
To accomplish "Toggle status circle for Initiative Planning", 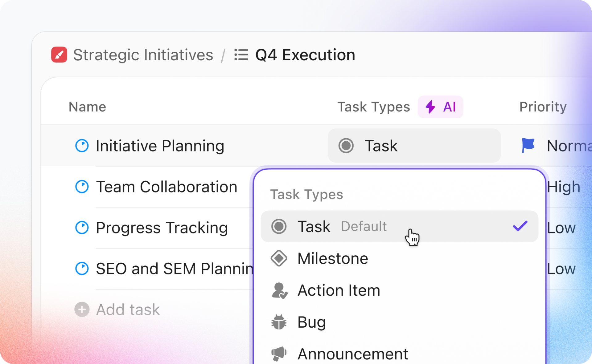I will pyautogui.click(x=82, y=146).
